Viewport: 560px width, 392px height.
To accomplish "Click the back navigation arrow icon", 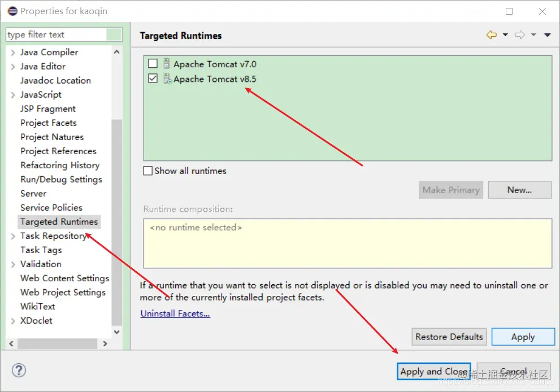I will pos(492,34).
